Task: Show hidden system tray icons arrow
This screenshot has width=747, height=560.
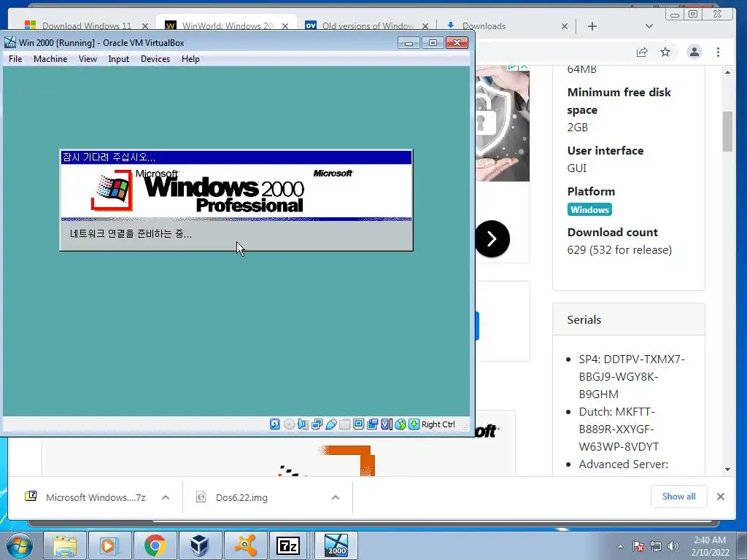Action: [x=620, y=546]
